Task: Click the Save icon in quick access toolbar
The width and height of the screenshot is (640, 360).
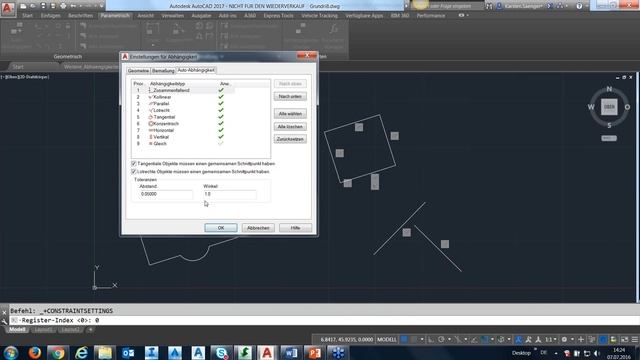Action: pos(43,6)
